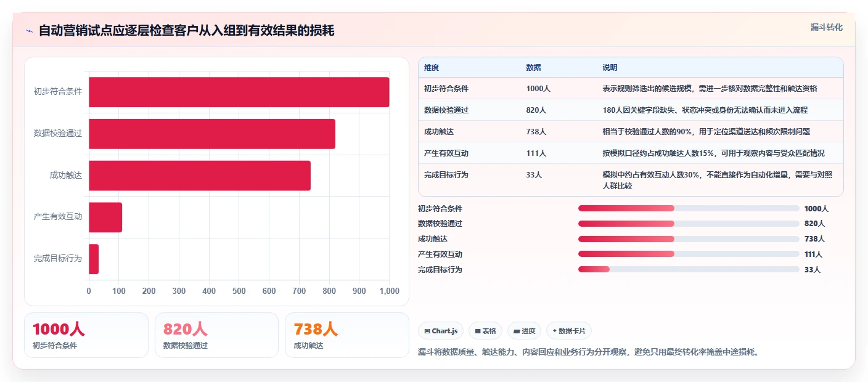Click the y-axis label 完成目标行为
Viewport: 868px width, 382px height.
coord(58,259)
